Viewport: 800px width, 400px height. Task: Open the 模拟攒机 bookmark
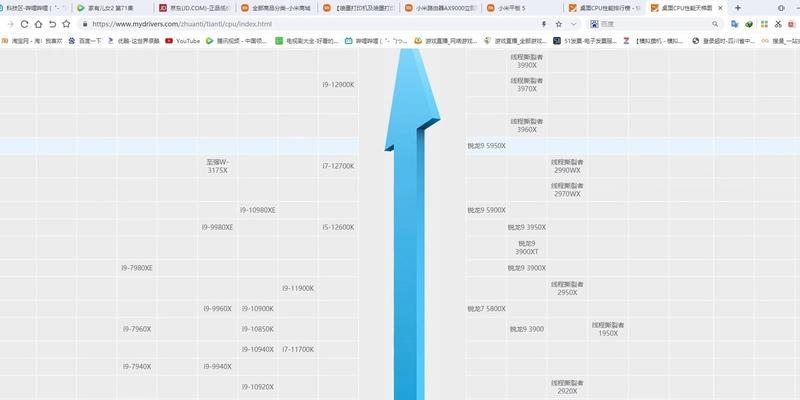[x=654, y=41]
